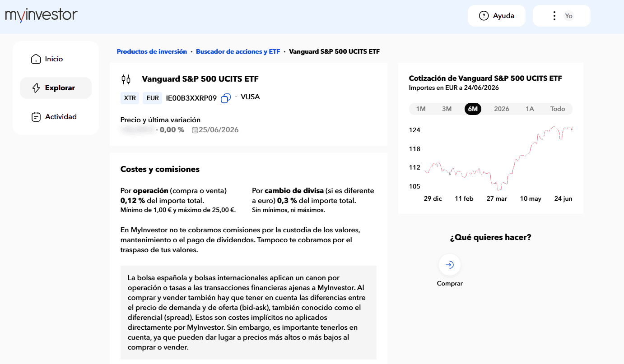This screenshot has width=624, height=364.
Task: Click the MyInvestor logo
Action: 42,15
